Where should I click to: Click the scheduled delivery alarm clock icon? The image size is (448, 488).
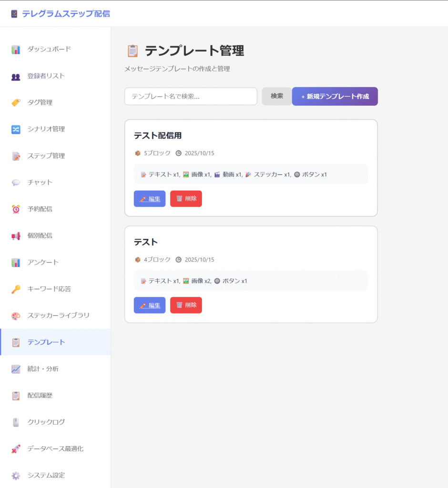[16, 209]
